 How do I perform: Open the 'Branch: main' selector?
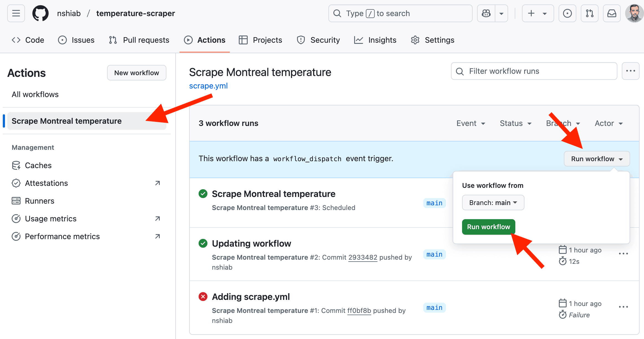click(493, 203)
